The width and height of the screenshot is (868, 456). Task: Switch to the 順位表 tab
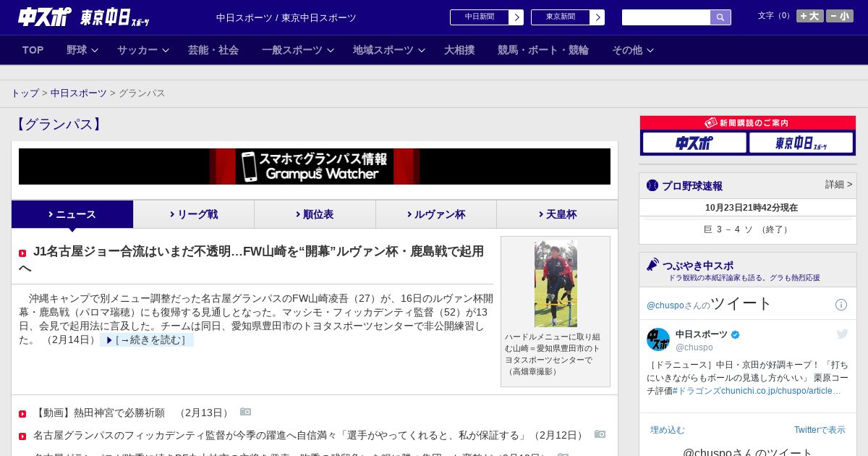[315, 214]
